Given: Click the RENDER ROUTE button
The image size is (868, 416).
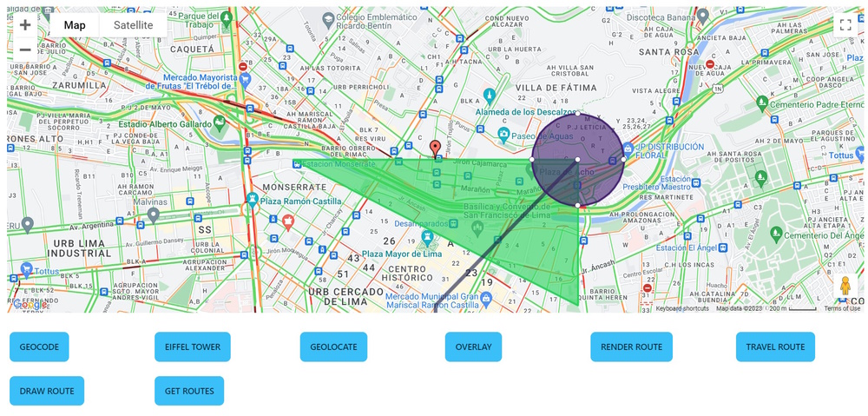Looking at the screenshot, I should point(632,347).
